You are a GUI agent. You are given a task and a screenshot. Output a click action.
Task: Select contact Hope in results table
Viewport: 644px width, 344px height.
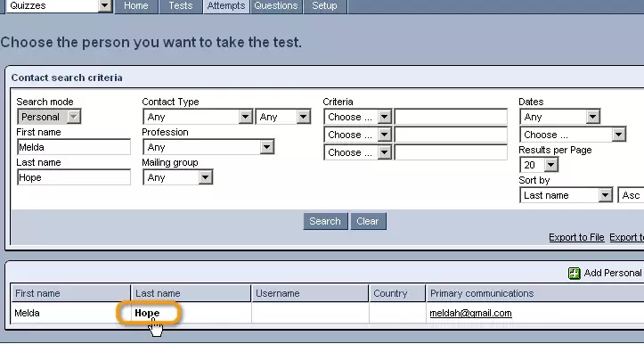point(147,313)
